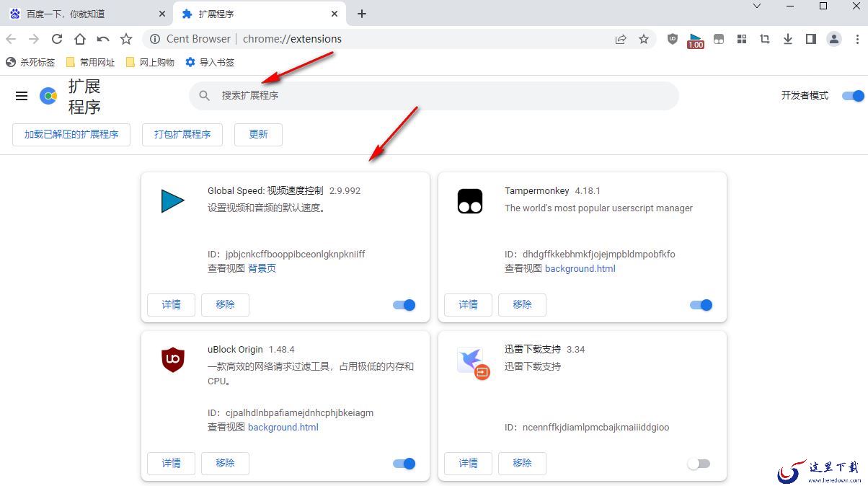Viewport: 868px width, 486px height.
Task: Open 详情 for Global Speed
Action: coord(171,304)
